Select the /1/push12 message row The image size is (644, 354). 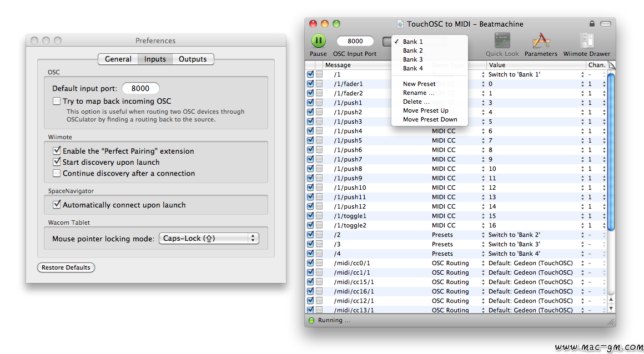coord(456,206)
